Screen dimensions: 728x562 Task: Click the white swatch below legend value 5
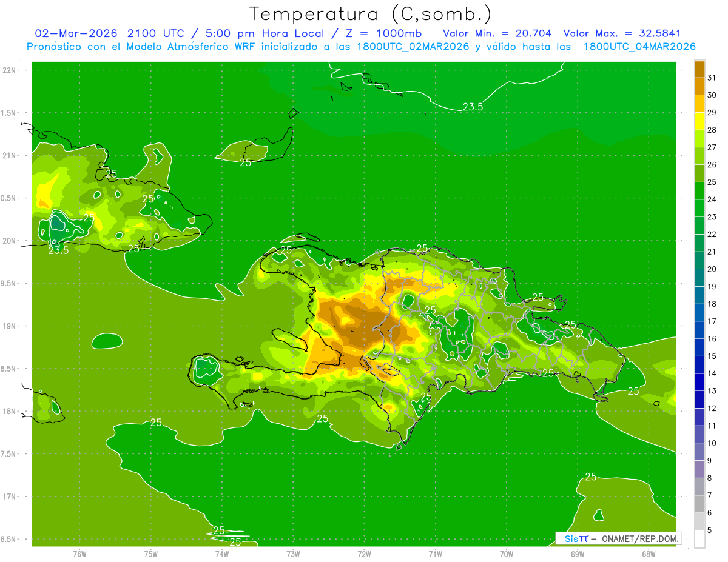pos(699,539)
